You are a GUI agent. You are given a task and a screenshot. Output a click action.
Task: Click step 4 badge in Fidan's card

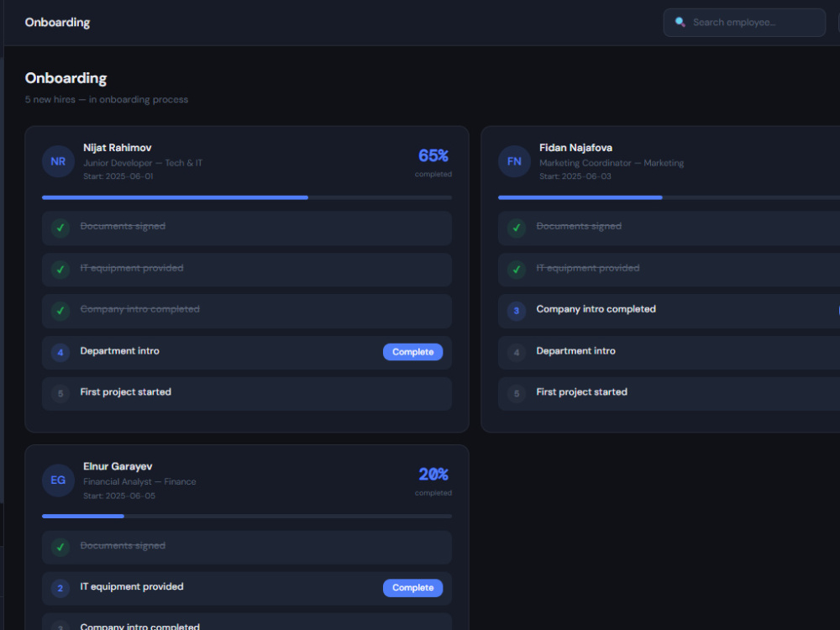517,353
